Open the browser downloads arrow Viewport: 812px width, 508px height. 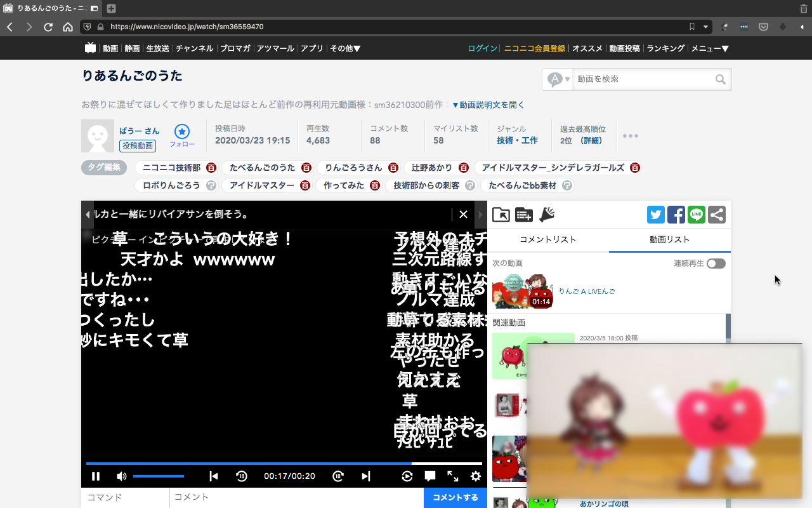tap(783, 27)
